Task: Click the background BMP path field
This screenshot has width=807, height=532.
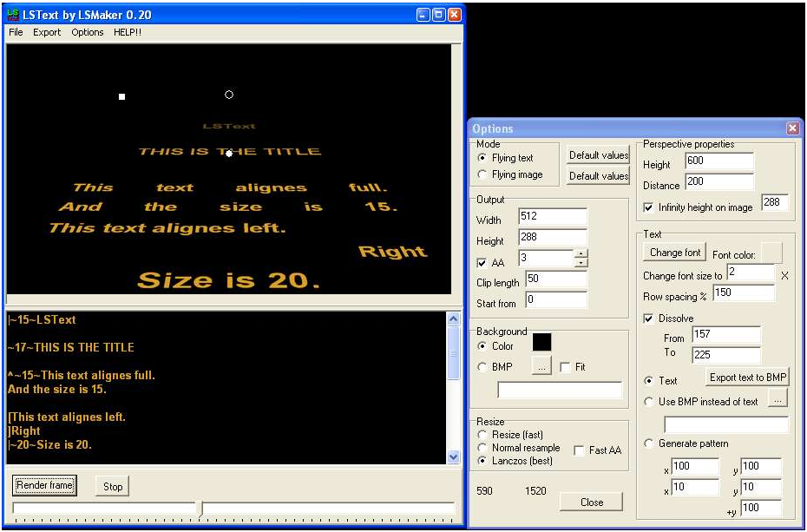Action: point(560,390)
